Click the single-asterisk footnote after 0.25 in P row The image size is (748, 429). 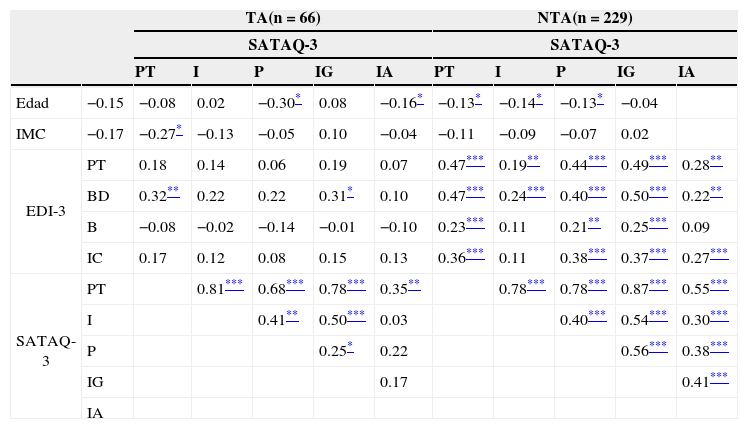tap(349, 346)
